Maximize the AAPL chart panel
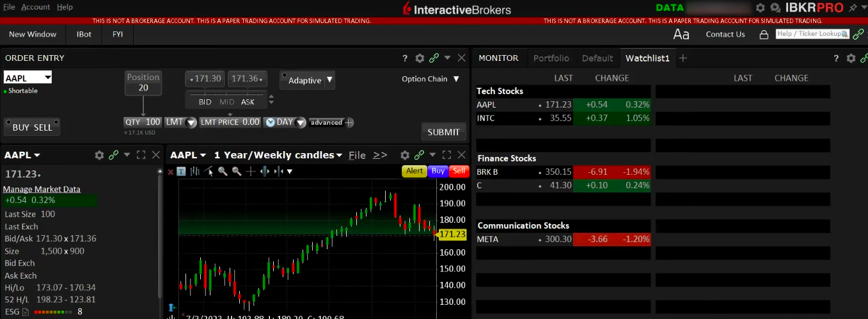This screenshot has width=868, height=319. pos(446,155)
